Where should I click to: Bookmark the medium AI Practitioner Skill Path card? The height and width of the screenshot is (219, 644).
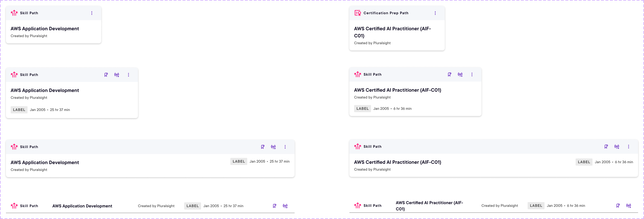coord(449,74)
